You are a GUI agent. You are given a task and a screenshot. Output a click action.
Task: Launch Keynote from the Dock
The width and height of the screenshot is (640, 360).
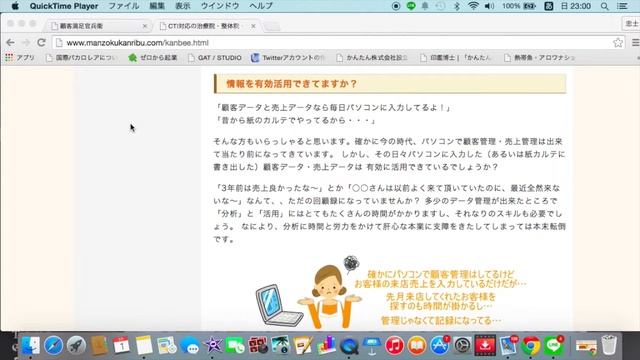[x=371, y=346]
